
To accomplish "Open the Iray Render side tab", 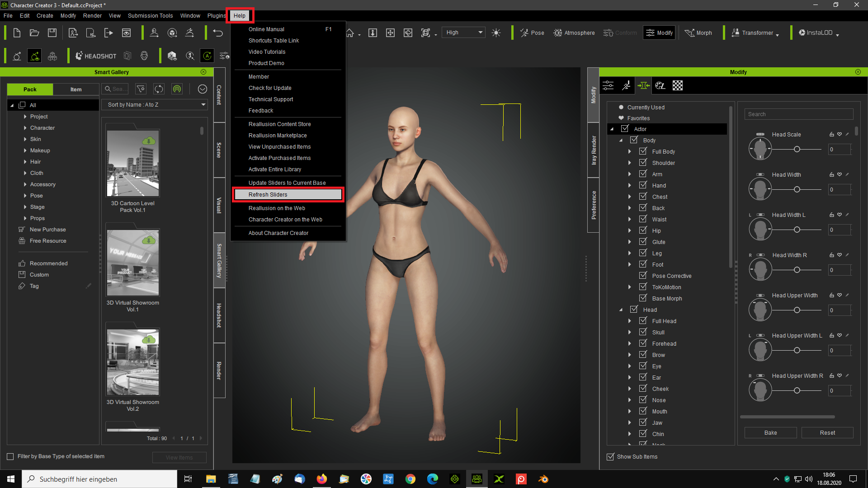I will coord(594,150).
